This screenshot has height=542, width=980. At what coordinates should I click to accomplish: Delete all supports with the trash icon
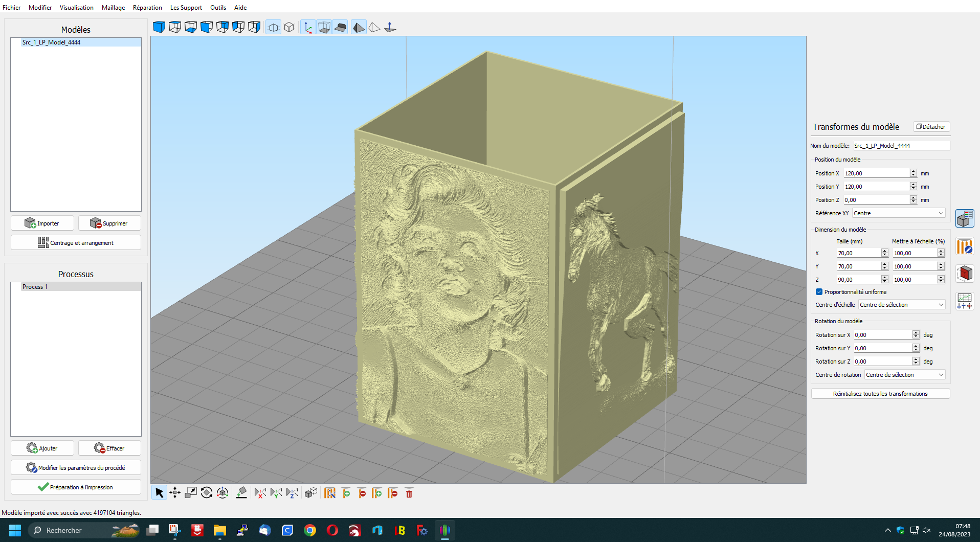(x=409, y=493)
